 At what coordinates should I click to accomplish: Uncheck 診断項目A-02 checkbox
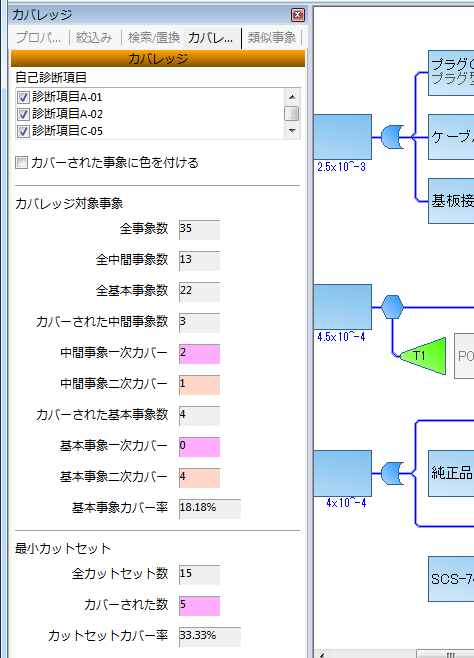pyautogui.click(x=23, y=114)
